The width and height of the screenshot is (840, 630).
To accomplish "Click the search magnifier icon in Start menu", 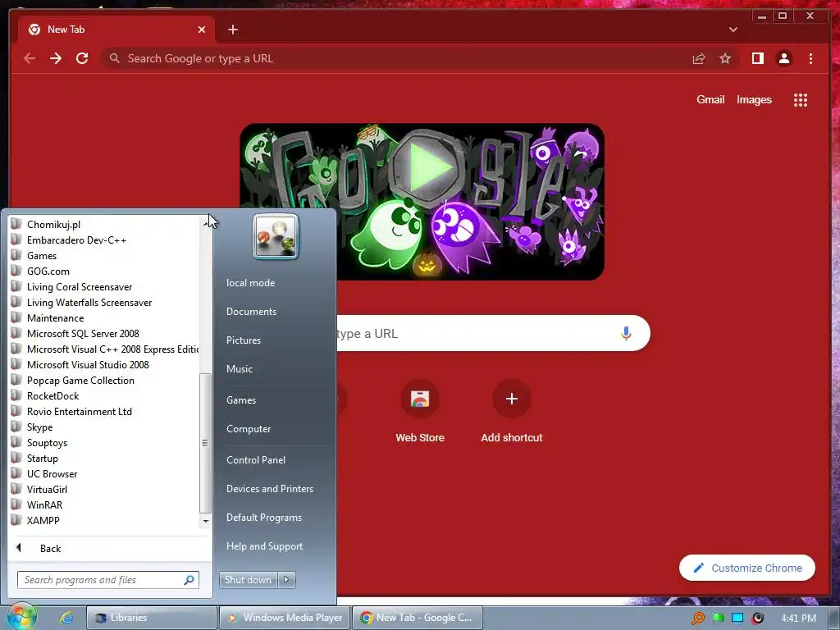I will tap(189, 580).
